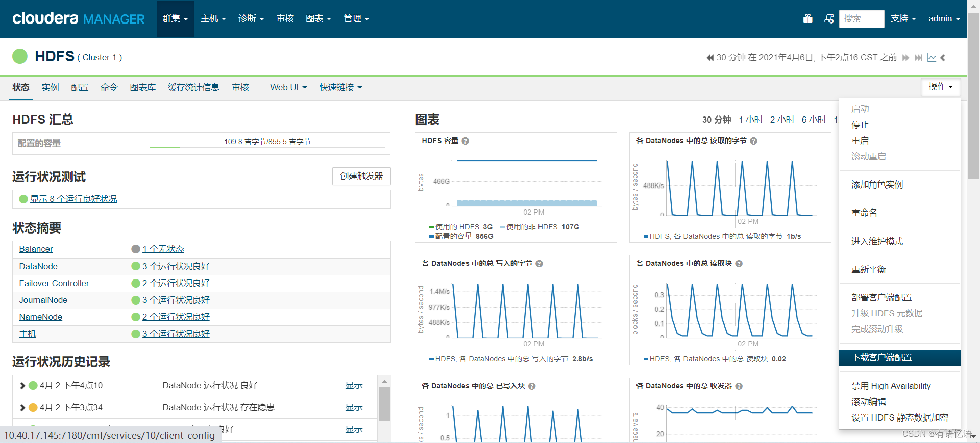Select the 6 小时 chart time range
Screen dimensions: 980x443
(x=814, y=120)
